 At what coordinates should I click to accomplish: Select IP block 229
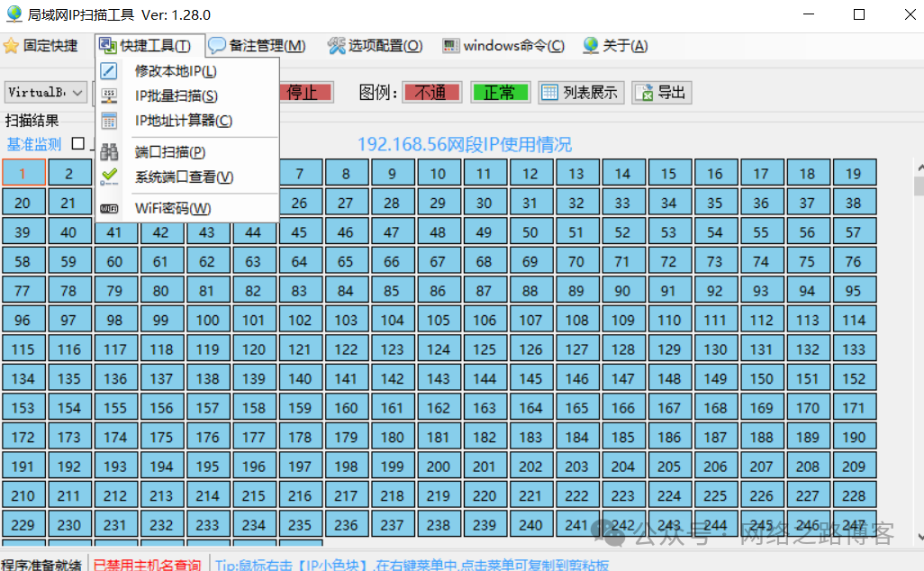[x=23, y=524]
